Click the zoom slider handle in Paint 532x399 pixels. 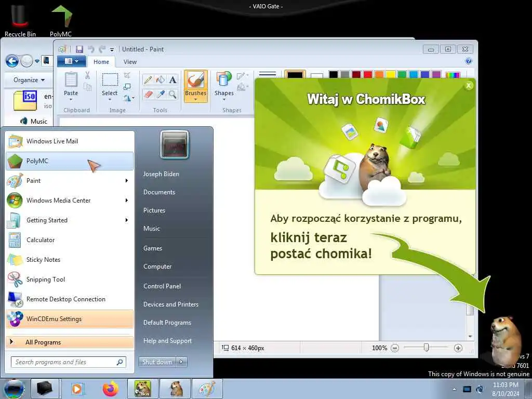click(x=426, y=348)
